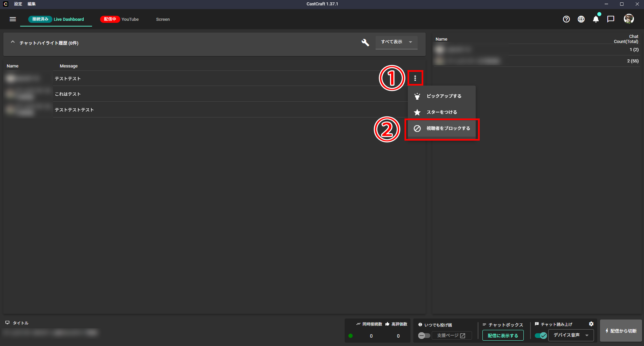Close the CastCraft window
The image size is (644, 346).
tap(637, 4)
